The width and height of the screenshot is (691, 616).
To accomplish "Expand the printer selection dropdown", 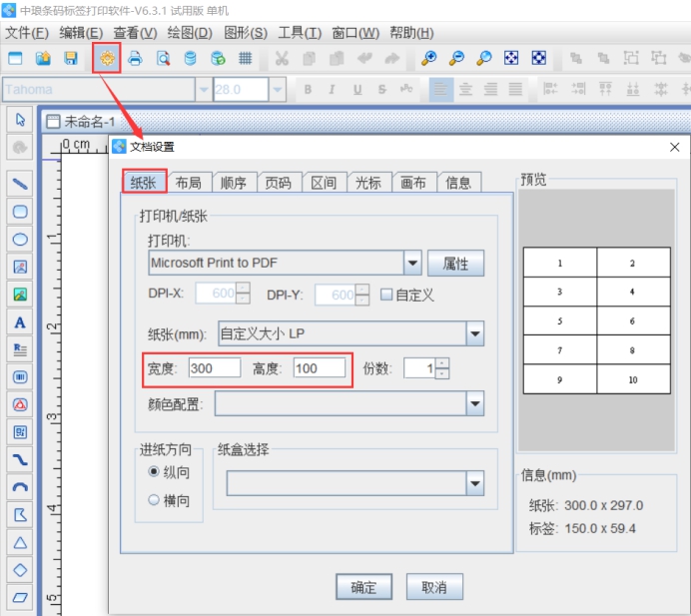I will pyautogui.click(x=412, y=263).
